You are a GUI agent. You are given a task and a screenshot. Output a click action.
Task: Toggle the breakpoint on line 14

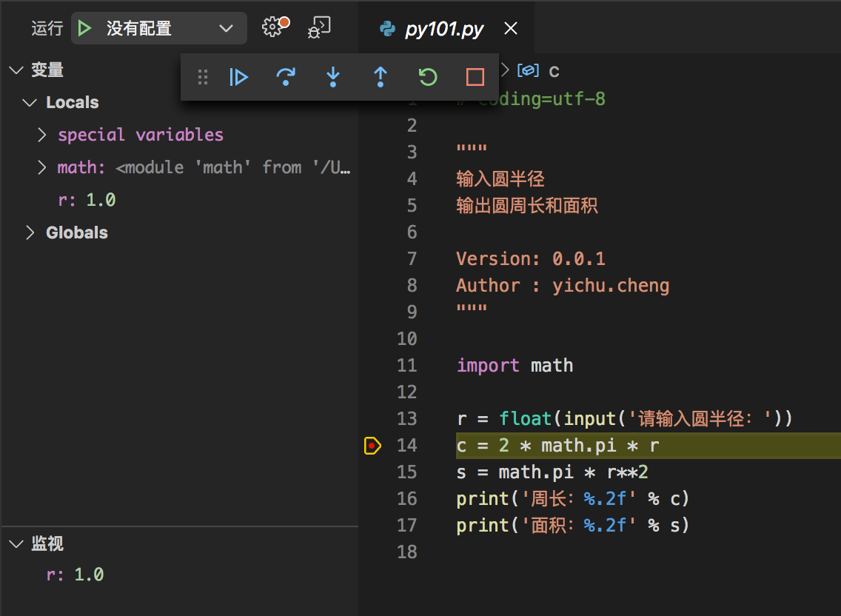point(372,446)
